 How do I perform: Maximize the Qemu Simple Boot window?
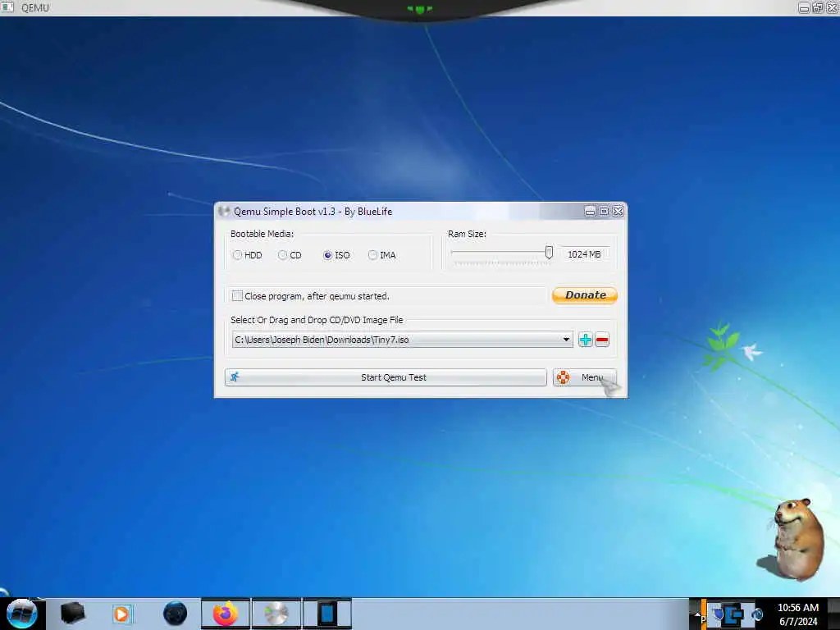tap(604, 212)
